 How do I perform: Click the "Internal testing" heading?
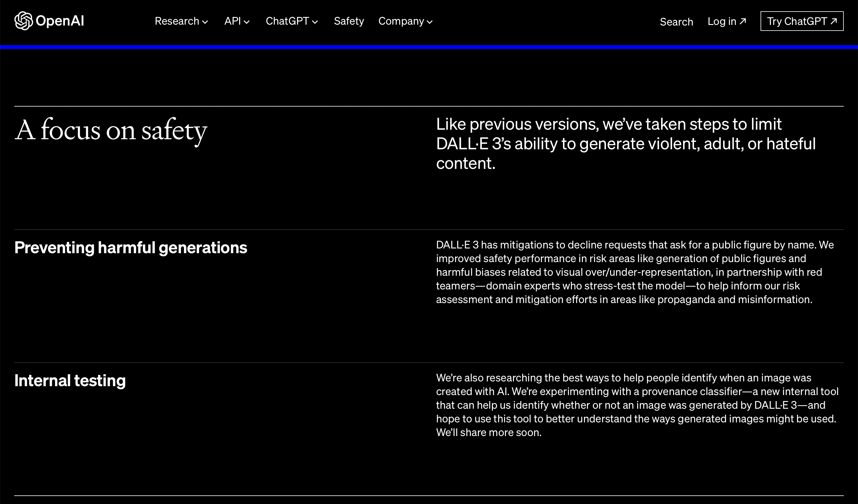tap(70, 381)
